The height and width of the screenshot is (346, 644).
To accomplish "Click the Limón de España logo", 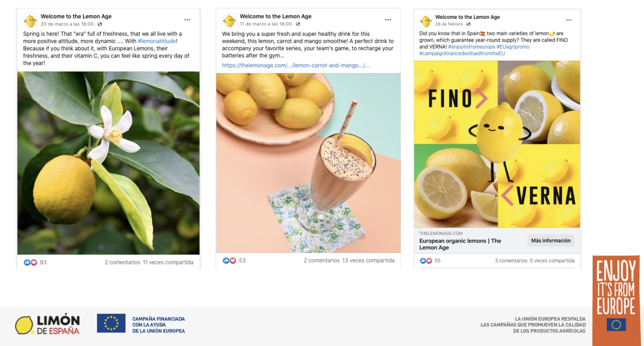I will point(48,325).
